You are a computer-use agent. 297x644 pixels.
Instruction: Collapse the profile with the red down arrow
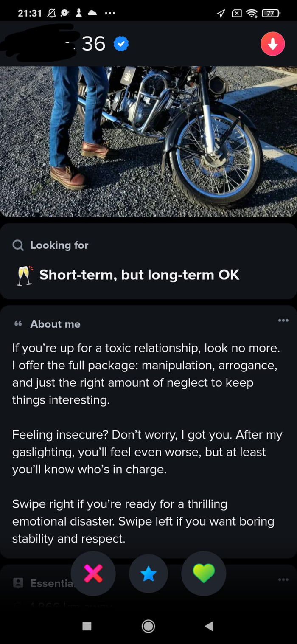[273, 44]
